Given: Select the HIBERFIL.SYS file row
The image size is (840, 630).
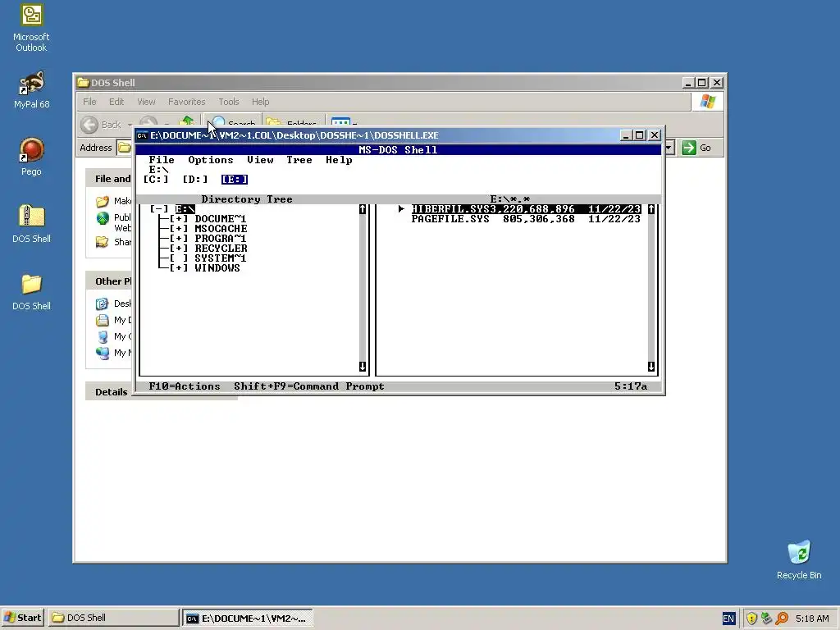Looking at the screenshot, I should pos(526,209).
